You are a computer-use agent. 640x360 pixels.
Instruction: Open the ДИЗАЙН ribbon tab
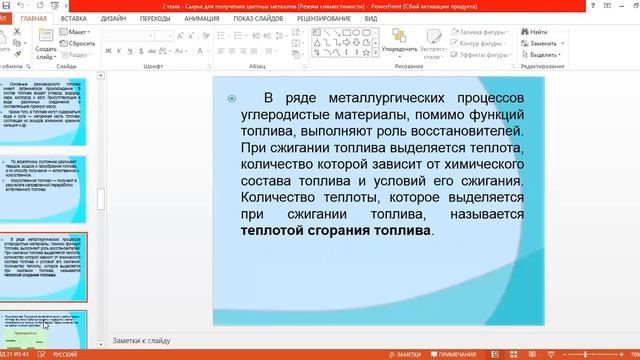[x=113, y=18]
